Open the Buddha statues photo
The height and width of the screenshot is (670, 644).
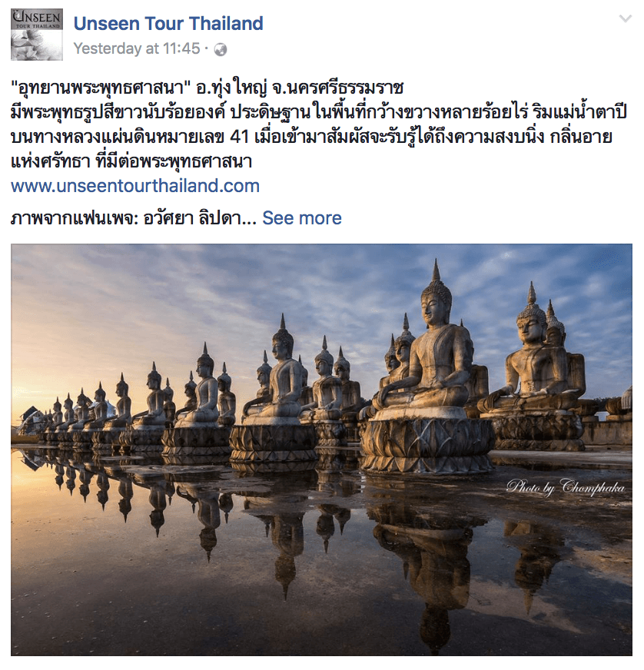tap(321, 449)
